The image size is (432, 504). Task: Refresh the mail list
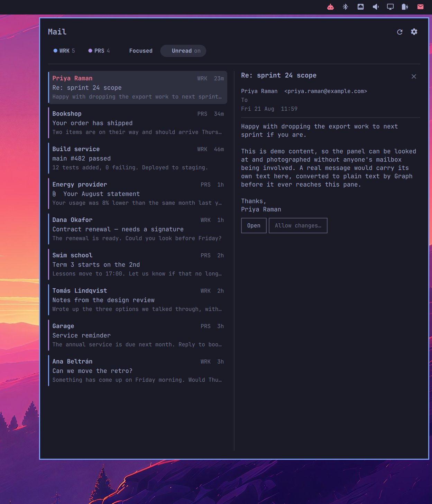pos(399,32)
